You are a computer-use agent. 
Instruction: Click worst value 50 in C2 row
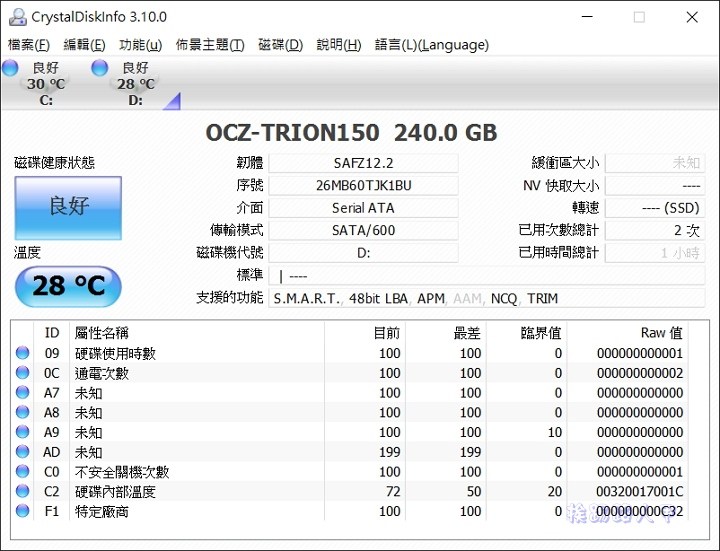point(474,491)
